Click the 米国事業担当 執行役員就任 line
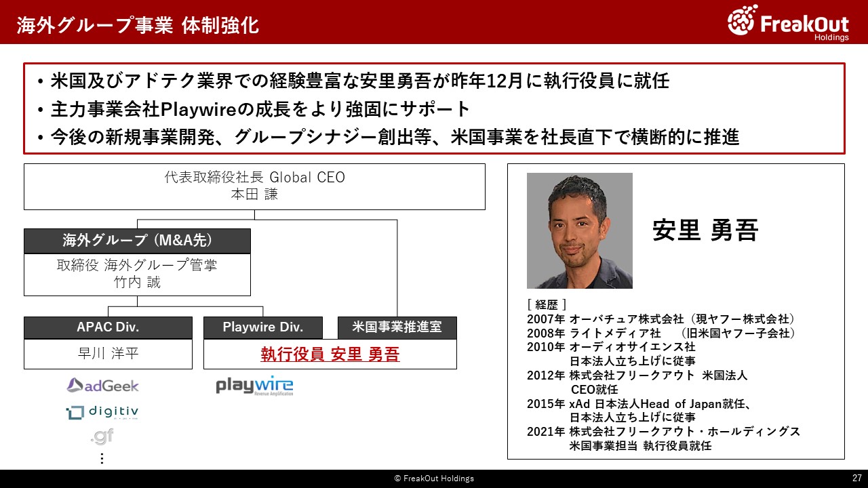 [x=640, y=446]
